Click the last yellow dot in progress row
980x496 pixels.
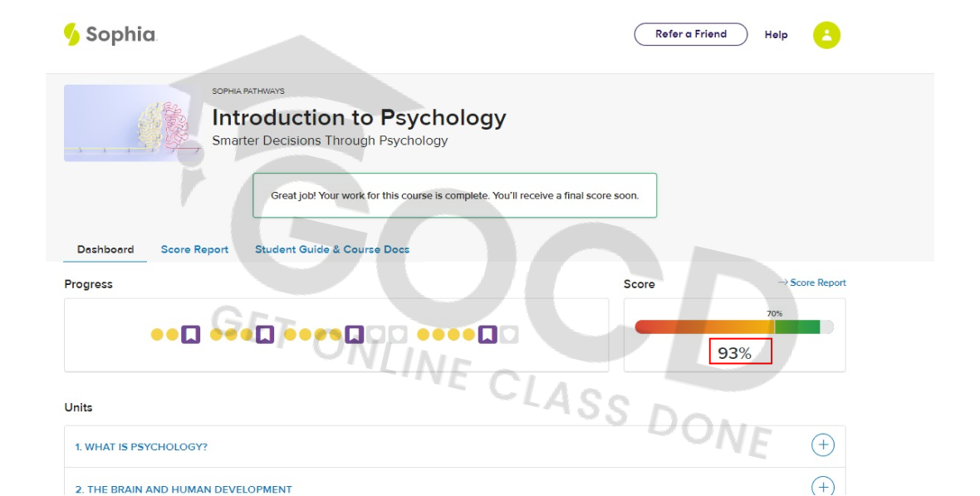click(469, 335)
